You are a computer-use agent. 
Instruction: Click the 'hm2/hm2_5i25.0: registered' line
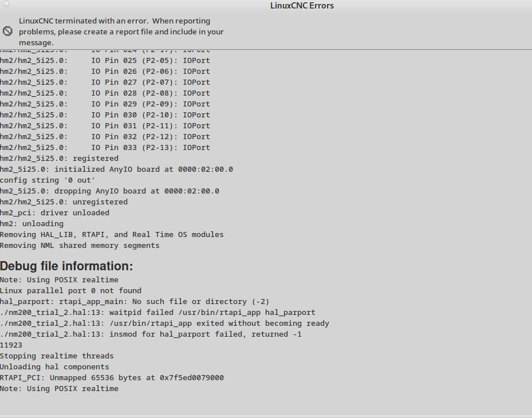pos(60,159)
